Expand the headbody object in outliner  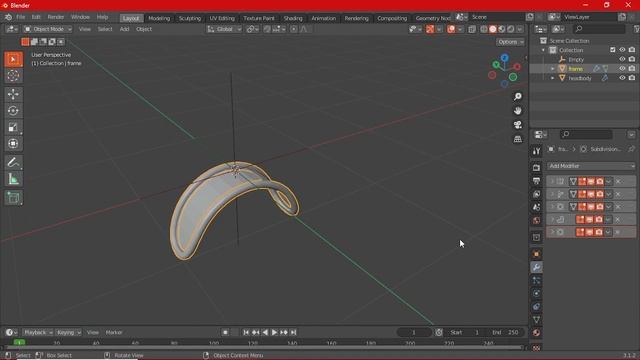tap(553, 78)
